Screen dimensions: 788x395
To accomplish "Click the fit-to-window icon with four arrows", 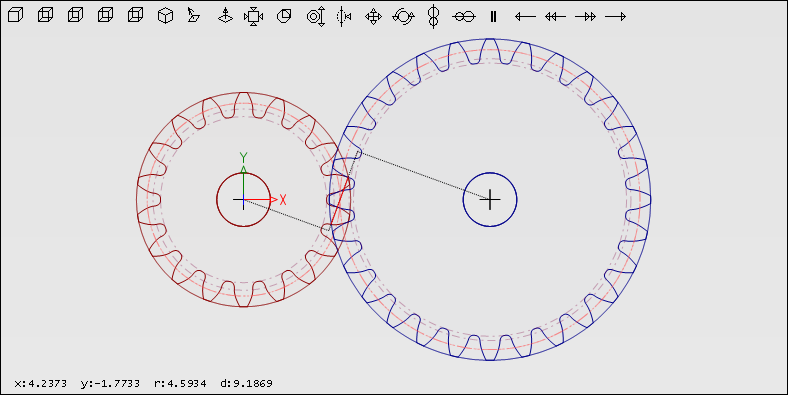I will pos(253,17).
